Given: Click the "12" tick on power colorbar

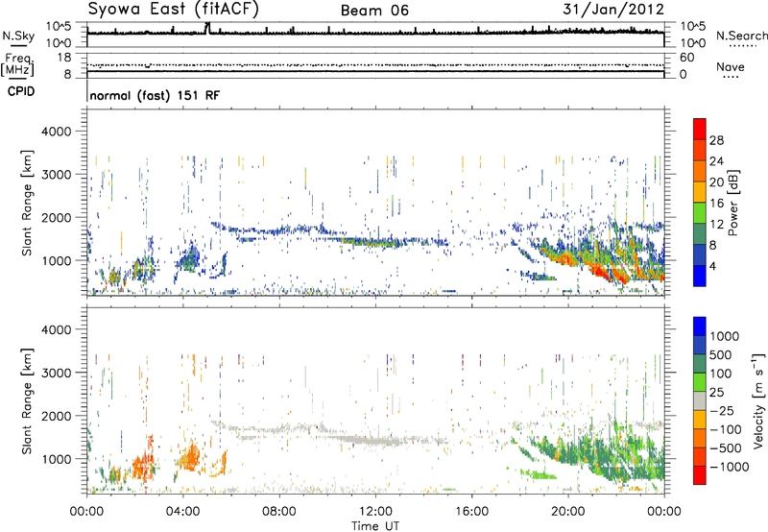Looking at the screenshot, I should (716, 225).
